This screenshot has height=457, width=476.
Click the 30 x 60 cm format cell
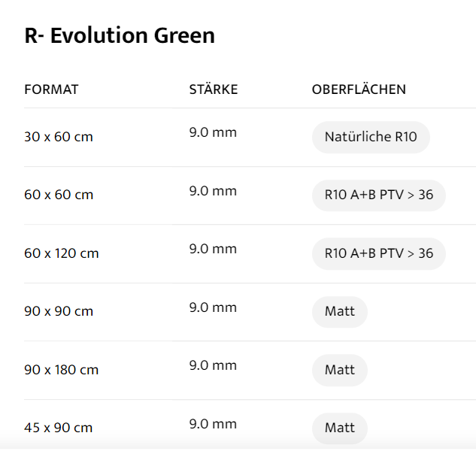coord(59,137)
